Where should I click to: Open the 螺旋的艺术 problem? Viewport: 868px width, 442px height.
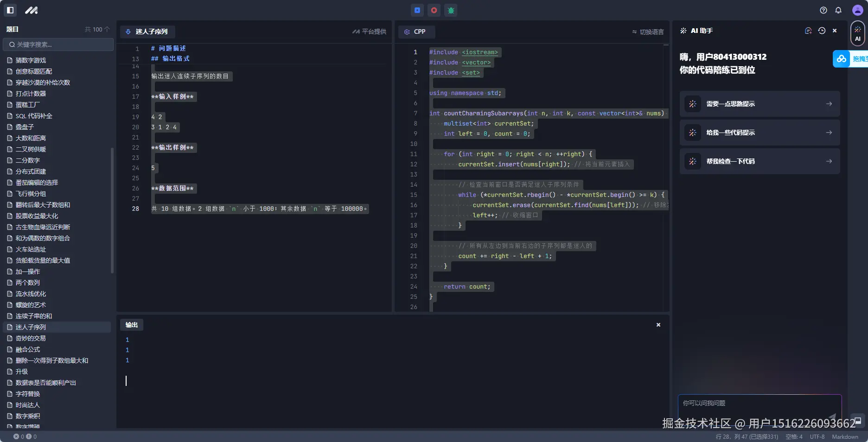coord(57,305)
